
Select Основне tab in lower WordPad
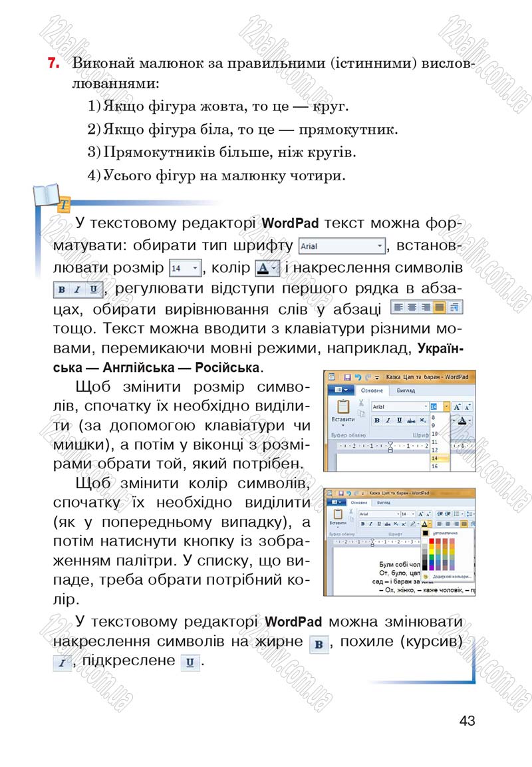pos(359,503)
